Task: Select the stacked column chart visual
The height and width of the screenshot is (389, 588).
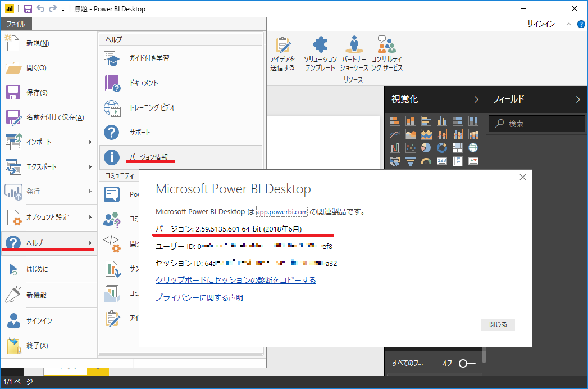Action: pyautogui.click(x=410, y=121)
